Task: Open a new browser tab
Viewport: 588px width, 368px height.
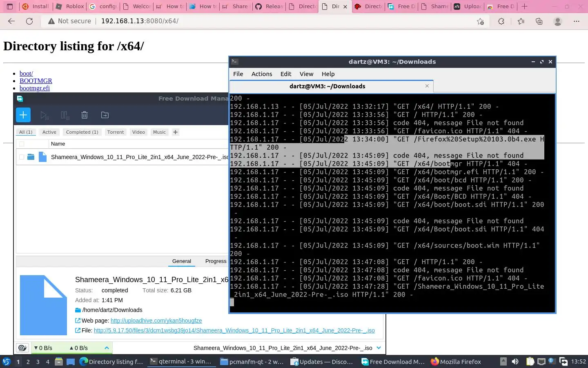Action: (x=525, y=7)
